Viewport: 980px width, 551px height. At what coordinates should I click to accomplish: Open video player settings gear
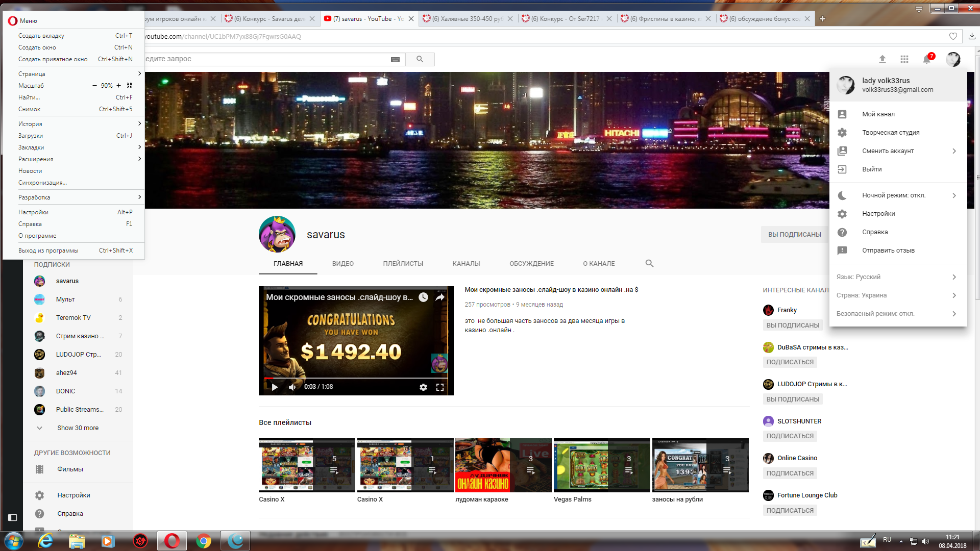pos(423,387)
